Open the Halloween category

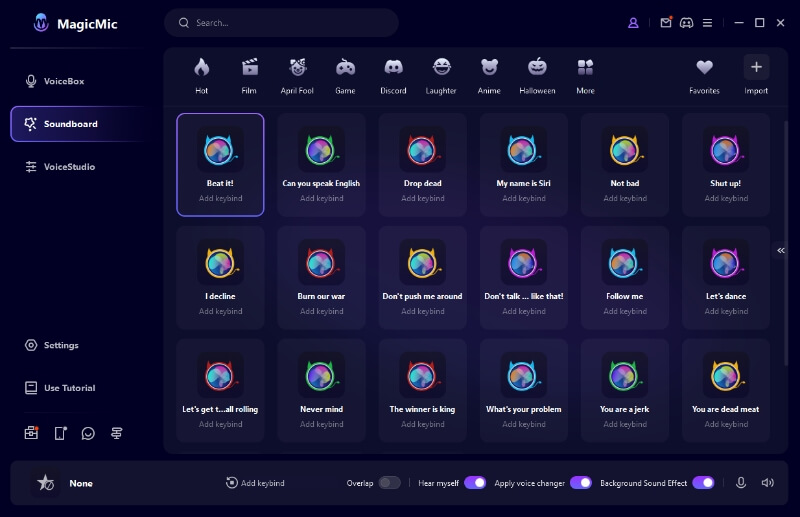tap(537, 76)
